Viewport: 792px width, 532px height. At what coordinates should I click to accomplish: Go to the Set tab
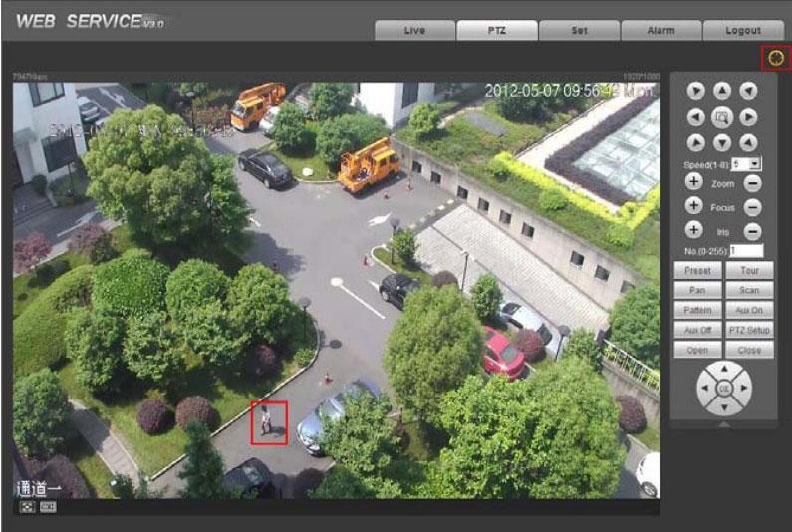click(x=579, y=31)
